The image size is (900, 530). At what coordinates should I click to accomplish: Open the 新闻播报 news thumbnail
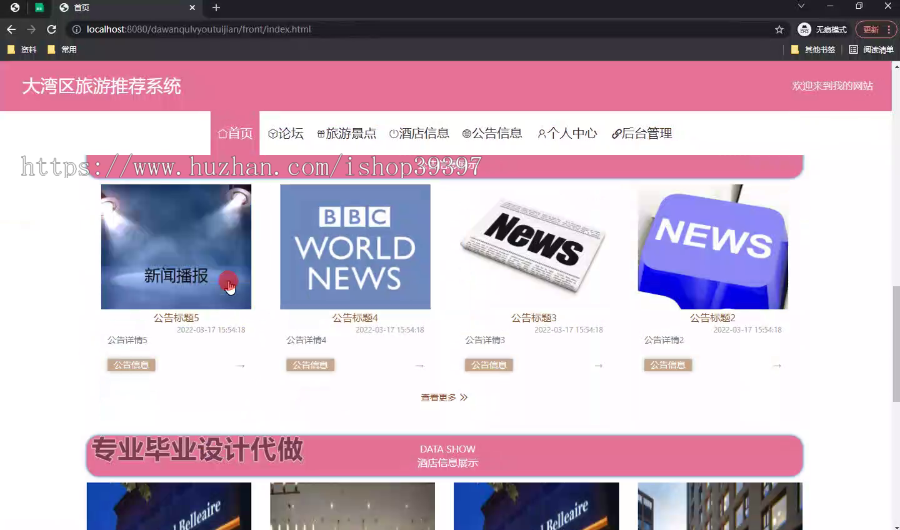point(176,246)
